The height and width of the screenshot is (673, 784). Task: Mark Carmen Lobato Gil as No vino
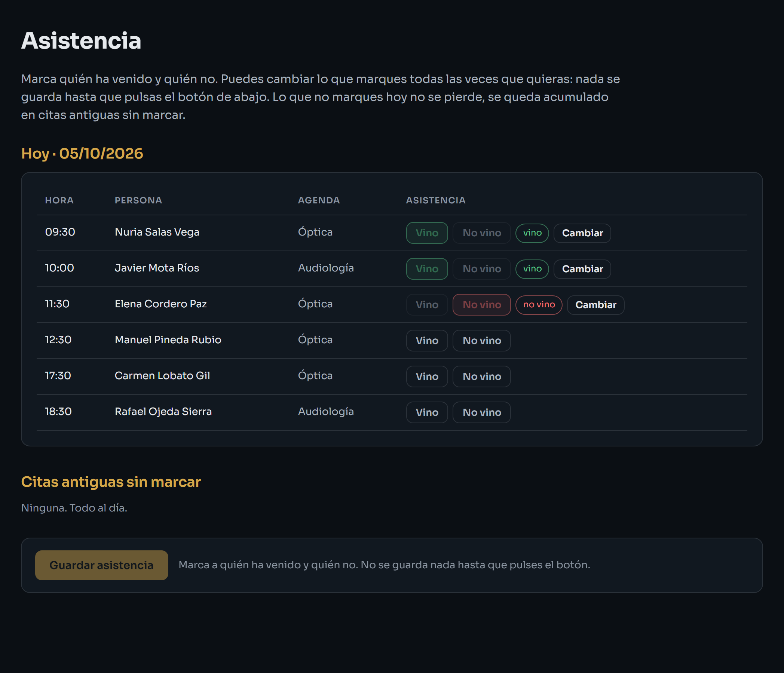point(481,377)
